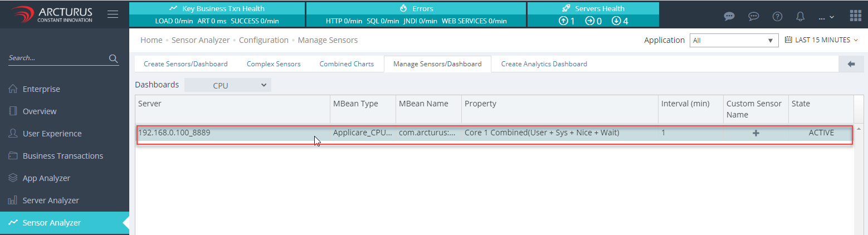The image size is (868, 235).
Task: Switch to Create Sensors/Dashboard tab
Action: tap(186, 64)
